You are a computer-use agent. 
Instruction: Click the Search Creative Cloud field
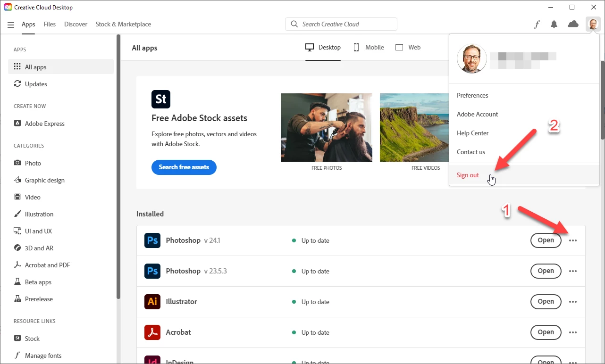(341, 24)
